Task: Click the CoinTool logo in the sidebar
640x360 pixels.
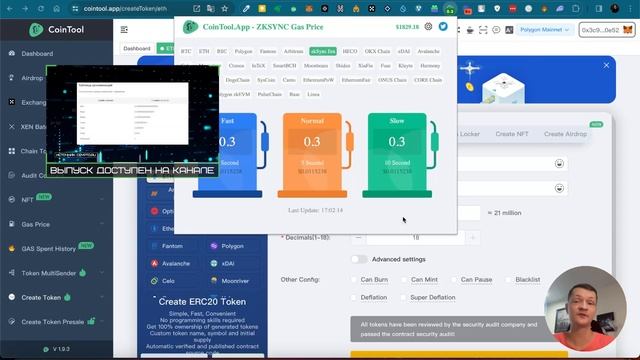Action: (x=56, y=30)
